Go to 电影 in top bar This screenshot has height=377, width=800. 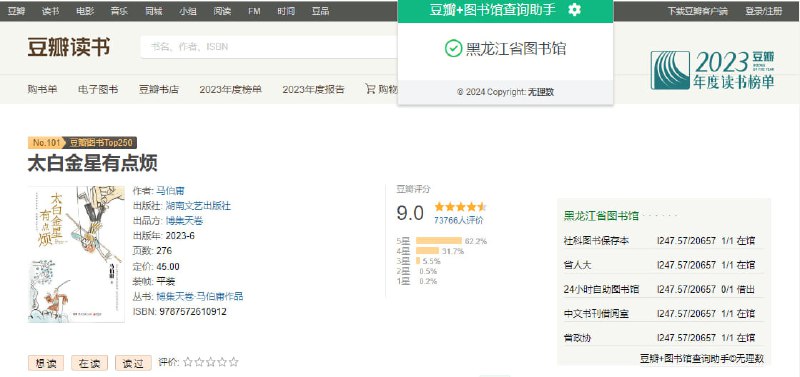[x=85, y=11]
